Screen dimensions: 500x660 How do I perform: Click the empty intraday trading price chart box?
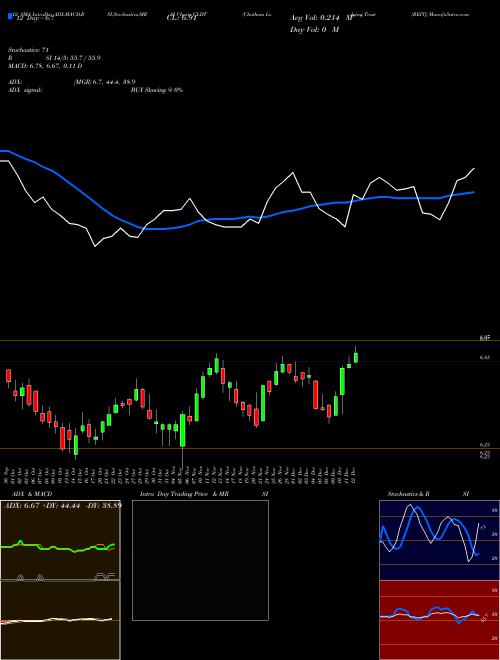click(x=200, y=560)
